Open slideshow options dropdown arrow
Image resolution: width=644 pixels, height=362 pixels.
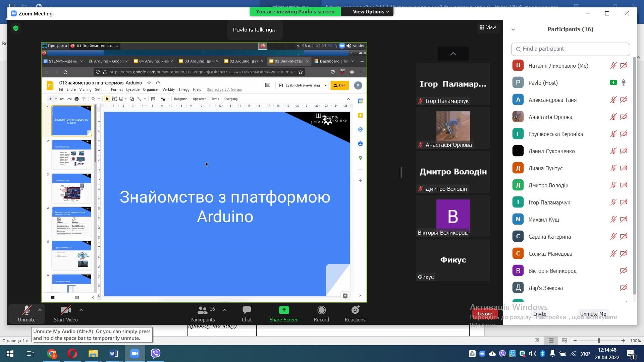tap(326, 85)
